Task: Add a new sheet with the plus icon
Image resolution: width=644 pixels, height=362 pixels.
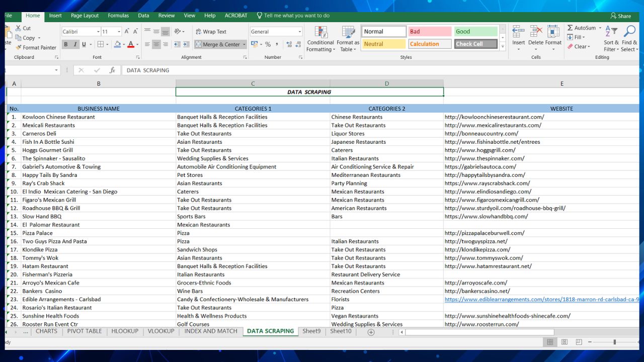Action: click(x=371, y=332)
